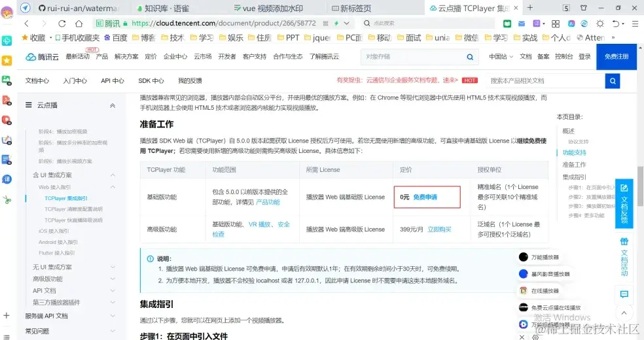Reload the page with refresh icon
Viewport: 644px width, 340px height.
tap(62, 24)
